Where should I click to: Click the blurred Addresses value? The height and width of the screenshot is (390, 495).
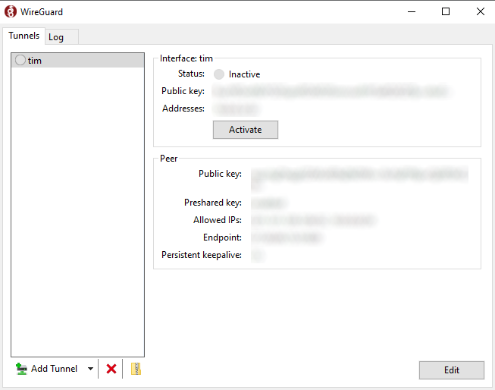coord(236,109)
